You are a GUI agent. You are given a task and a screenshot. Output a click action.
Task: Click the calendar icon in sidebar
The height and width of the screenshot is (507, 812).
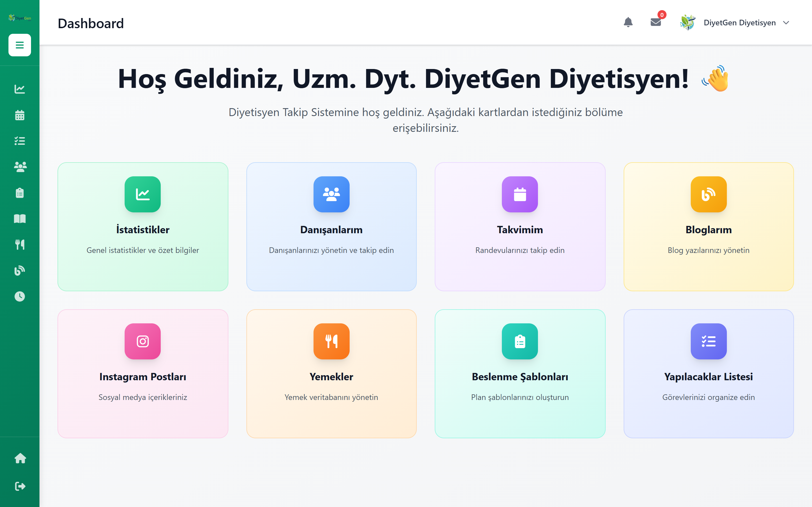pyautogui.click(x=19, y=115)
